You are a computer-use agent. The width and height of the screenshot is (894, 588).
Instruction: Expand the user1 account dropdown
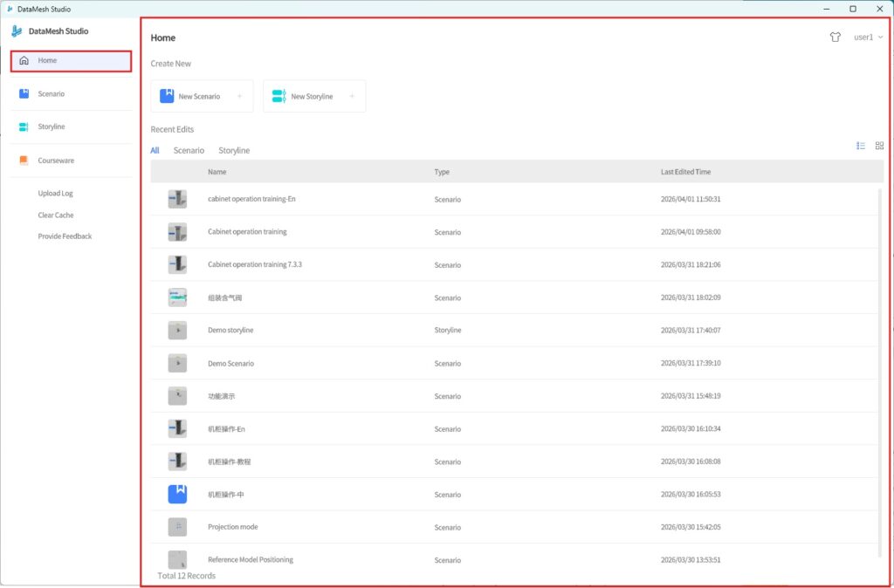click(868, 38)
